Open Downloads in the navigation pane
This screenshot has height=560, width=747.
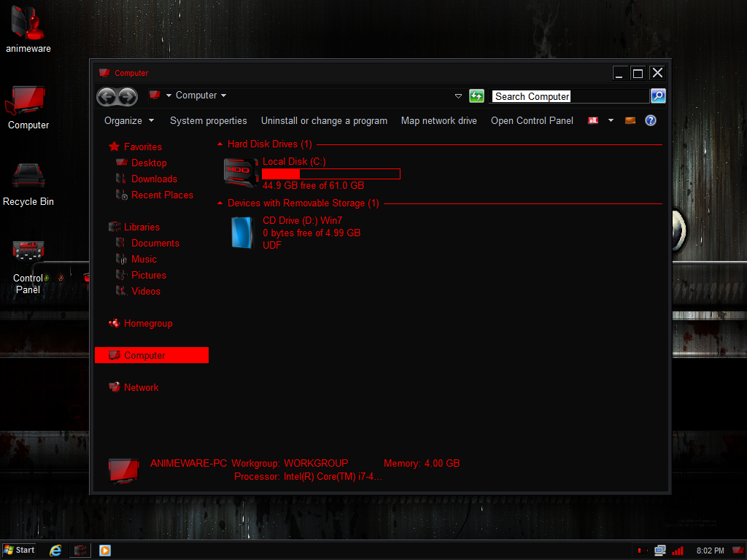click(x=155, y=179)
